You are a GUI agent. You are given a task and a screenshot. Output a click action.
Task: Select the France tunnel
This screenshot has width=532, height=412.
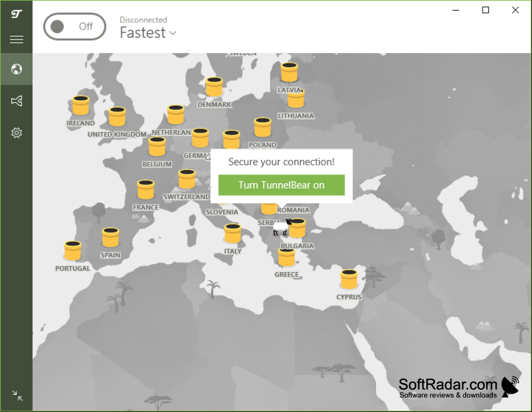(146, 190)
